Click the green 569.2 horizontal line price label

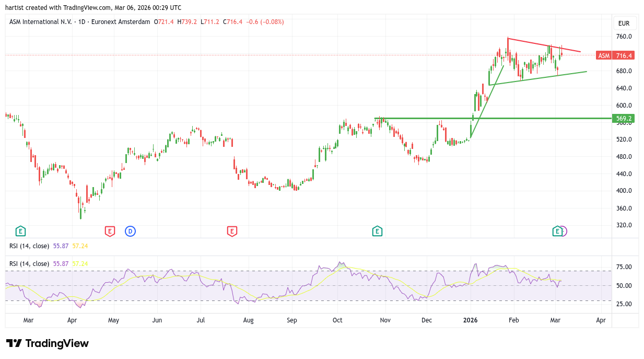point(624,119)
